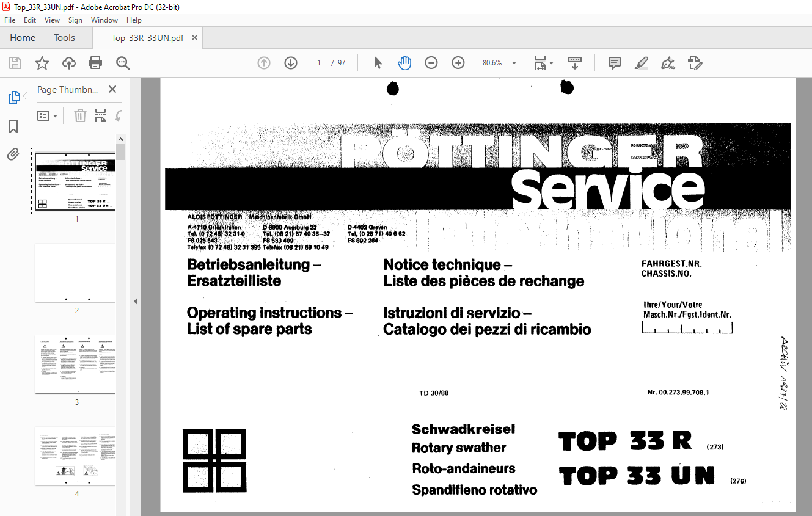Show the Attachments paperclip panel
This screenshot has width=812, height=516.
click(x=13, y=154)
